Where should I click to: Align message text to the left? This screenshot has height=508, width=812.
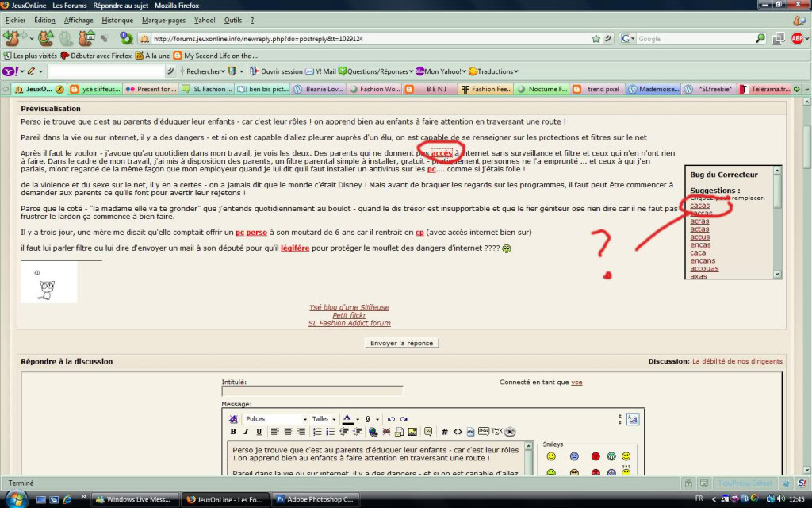(x=275, y=432)
